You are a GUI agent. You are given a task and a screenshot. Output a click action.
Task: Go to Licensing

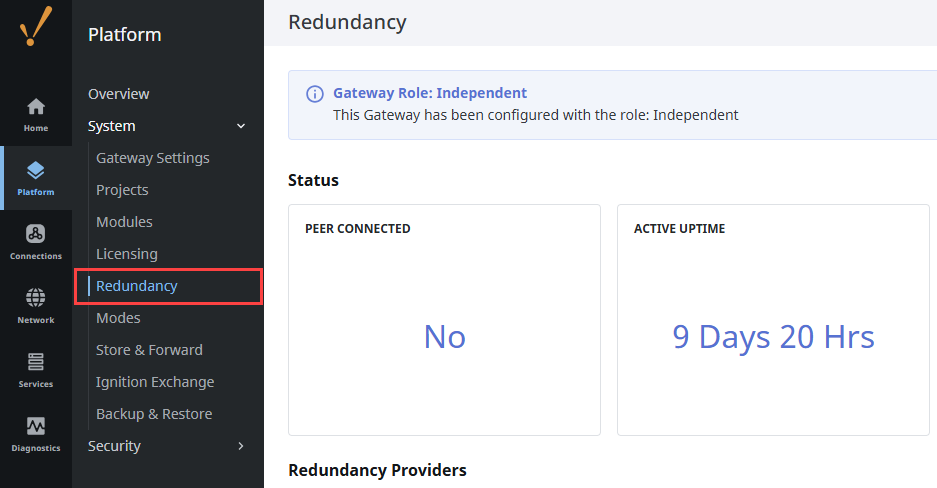point(127,254)
